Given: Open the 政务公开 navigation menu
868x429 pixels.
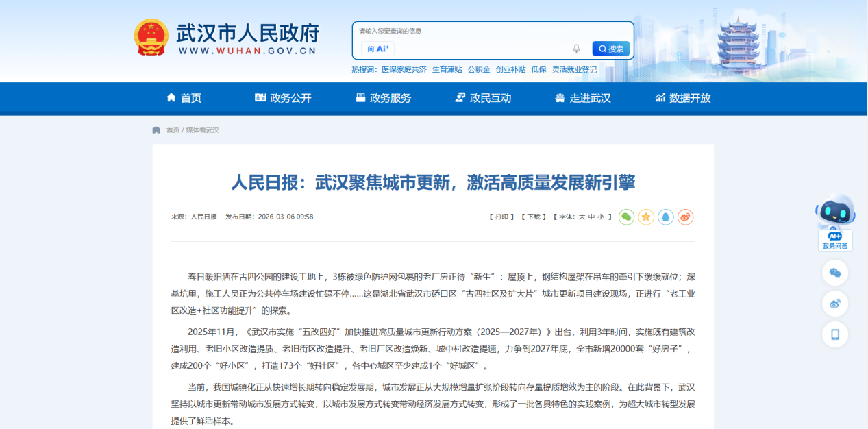Looking at the screenshot, I should (283, 98).
